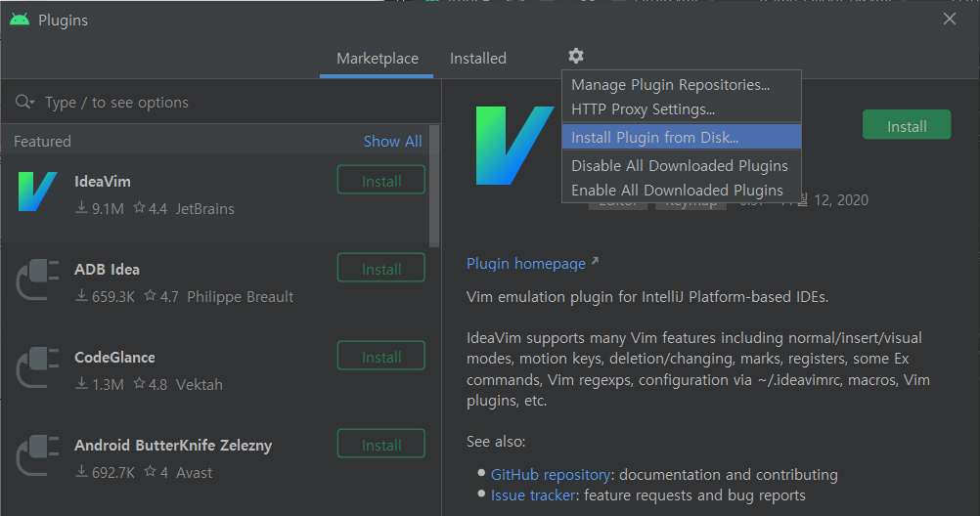Click the search magnifier icon
Viewport: 980px width, 516px height.
coord(24,102)
